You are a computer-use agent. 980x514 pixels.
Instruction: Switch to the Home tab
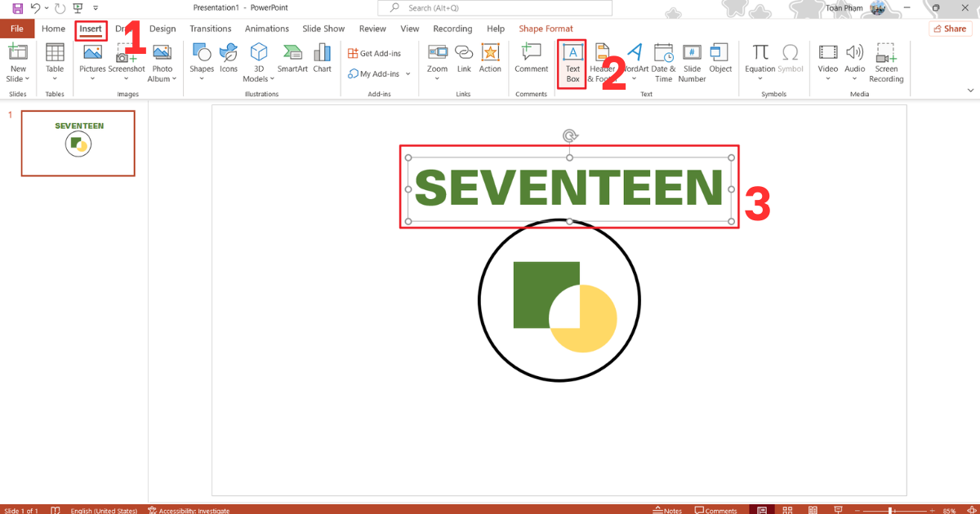pos(53,29)
